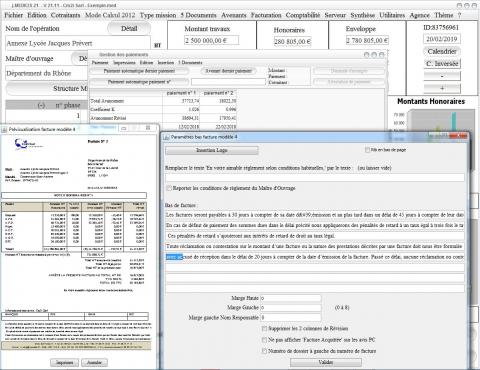
Task: Click the Marge Gauche input field
Action: tap(290, 308)
